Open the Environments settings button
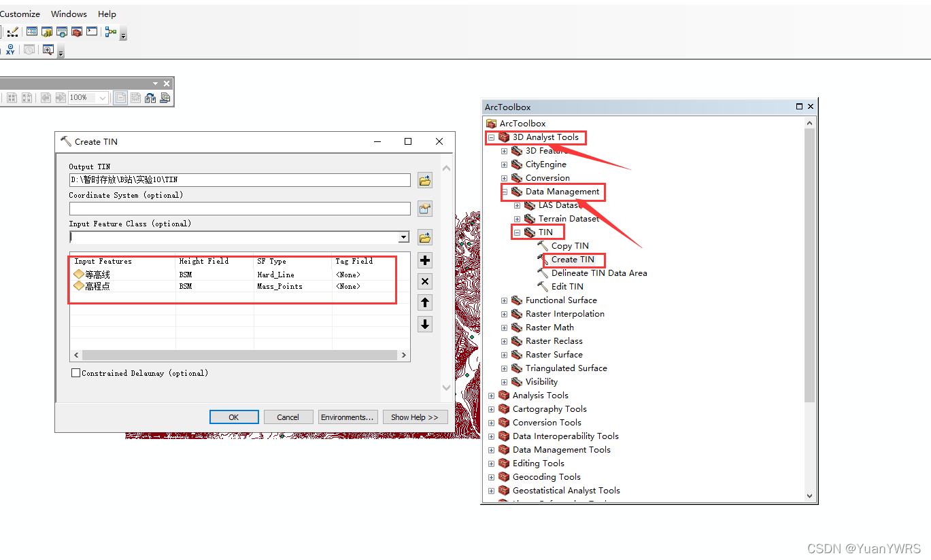 pyautogui.click(x=348, y=417)
